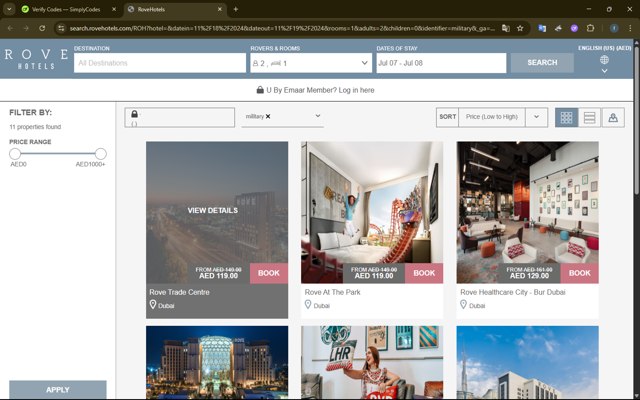Open the browser extensions puzzle icon
Image resolution: width=640 pixels, height=400 pixels.
pyautogui.click(x=590, y=28)
